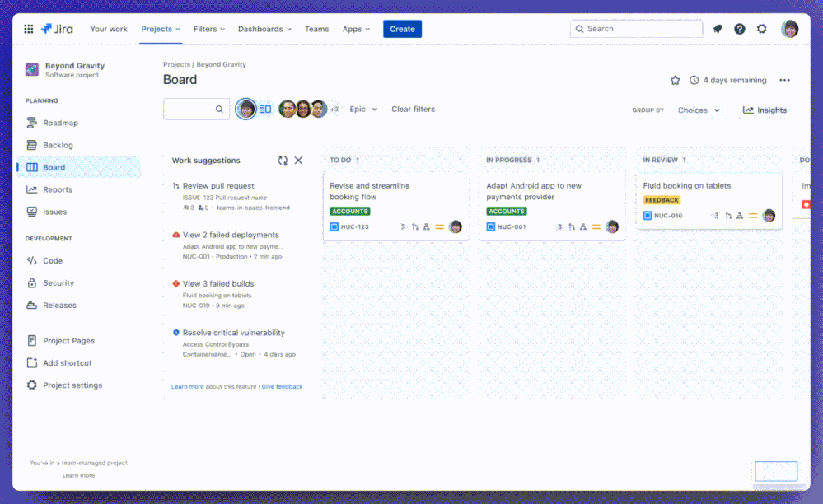Expand the Choices group-by dropdown
Screen dimensions: 823x504
coord(699,110)
